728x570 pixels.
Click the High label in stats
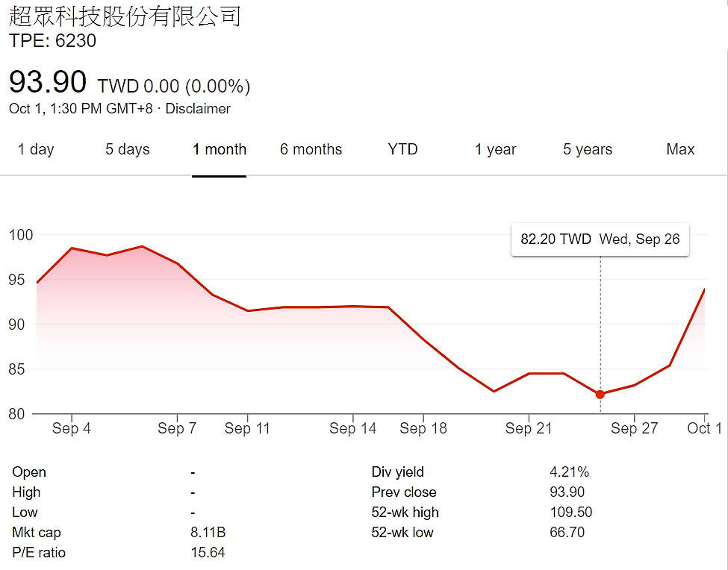tap(26, 492)
